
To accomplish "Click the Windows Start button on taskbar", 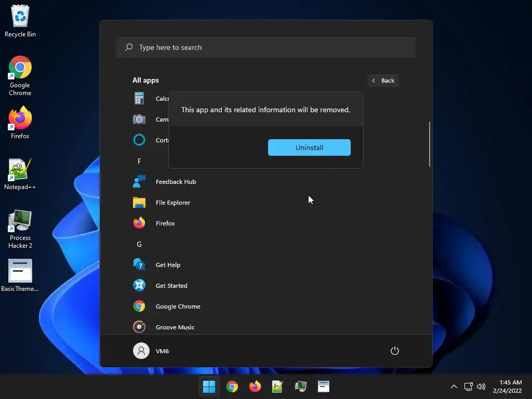I will click(209, 387).
